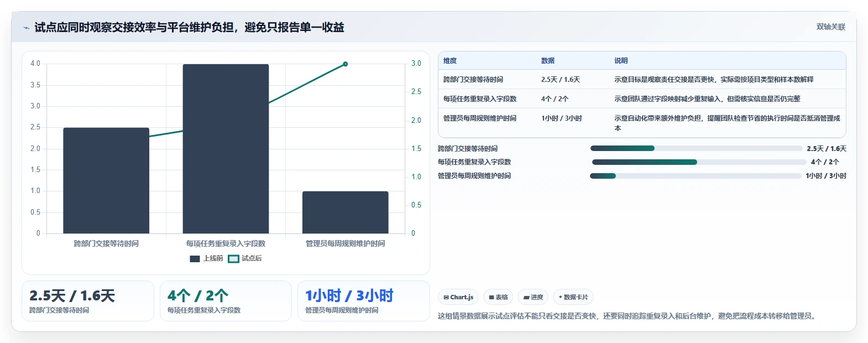This screenshot has height=343, width=868.
Task: Open the blue 1小时 / 3小时 KPI card
Action: point(364,301)
